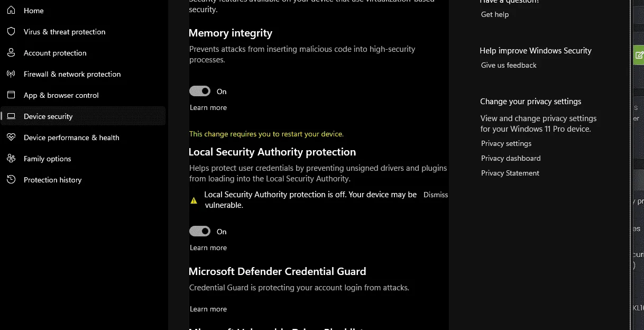Click the Family options people icon
644x330 pixels.
[x=11, y=159]
